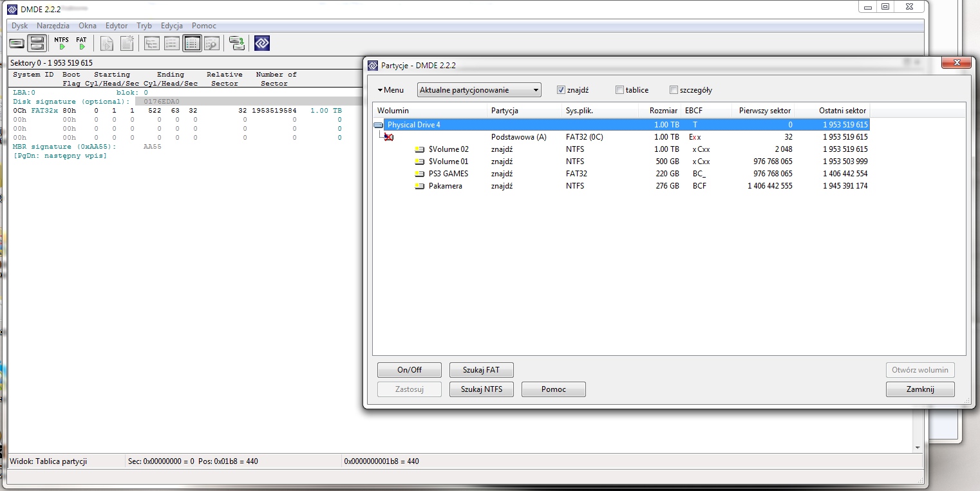This screenshot has height=491, width=980.
Task: Close the Partycje dialog with red X
Action: 956,62
